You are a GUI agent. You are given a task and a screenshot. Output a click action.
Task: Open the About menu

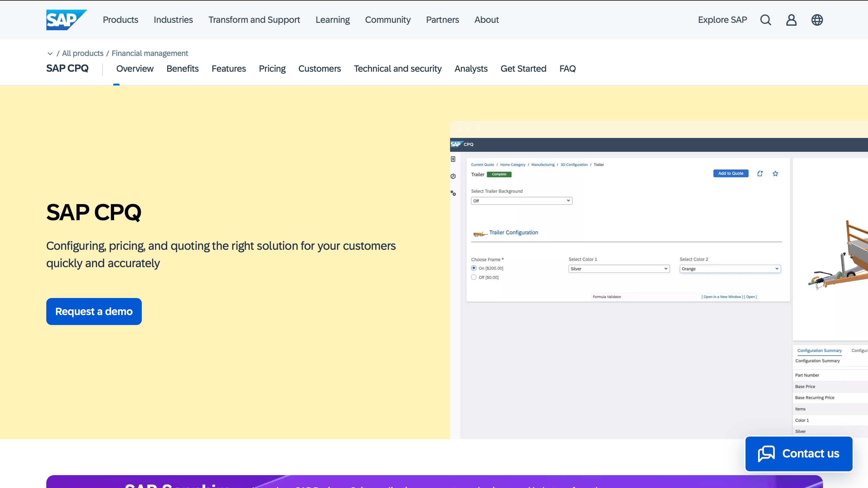pyautogui.click(x=487, y=20)
